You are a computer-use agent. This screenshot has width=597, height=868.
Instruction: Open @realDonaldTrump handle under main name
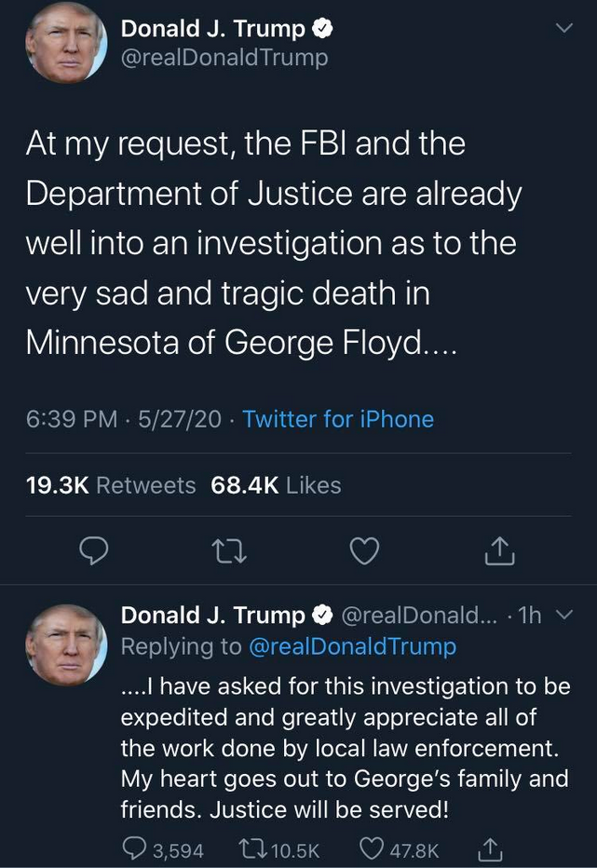[224, 58]
